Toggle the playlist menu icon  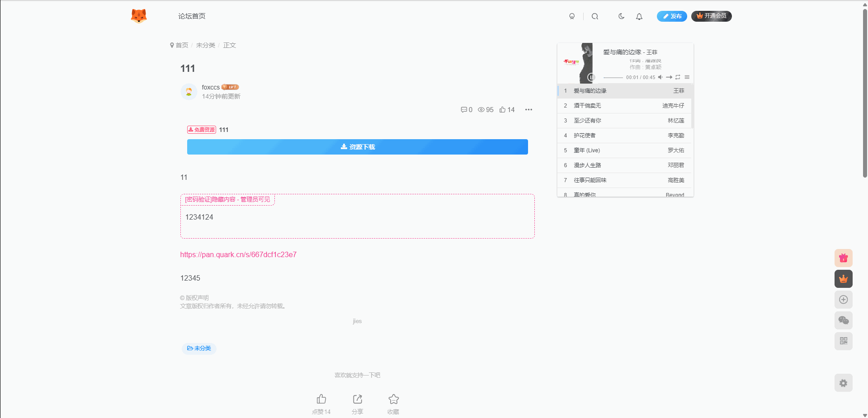pyautogui.click(x=687, y=77)
